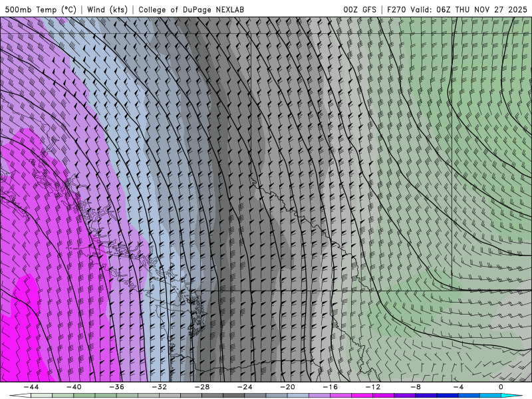The image size is (532, 399).
Task: Select the -36 legend label
Action: (117, 387)
